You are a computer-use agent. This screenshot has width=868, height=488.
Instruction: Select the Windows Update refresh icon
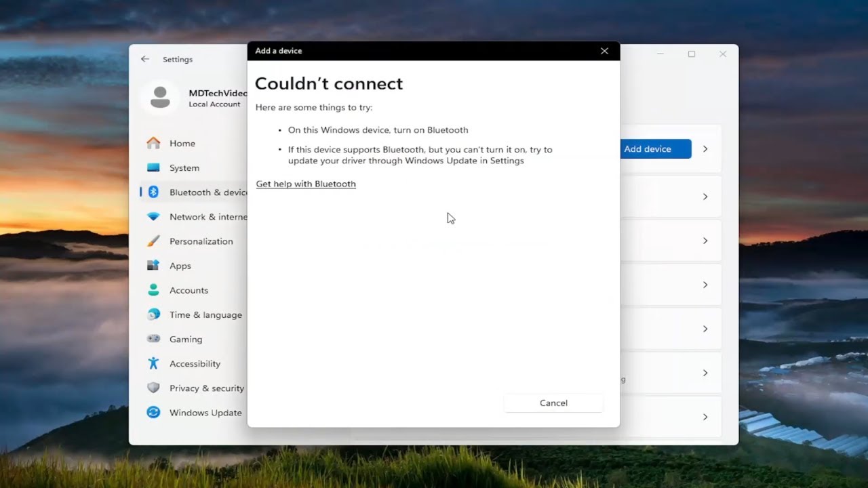[154, 412]
